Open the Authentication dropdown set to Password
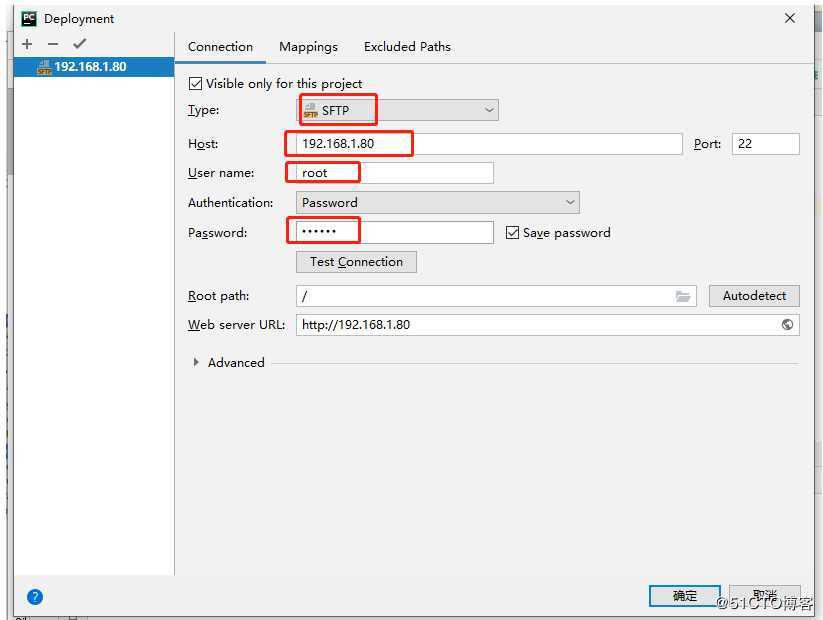The width and height of the screenshot is (823, 620). [x=438, y=203]
